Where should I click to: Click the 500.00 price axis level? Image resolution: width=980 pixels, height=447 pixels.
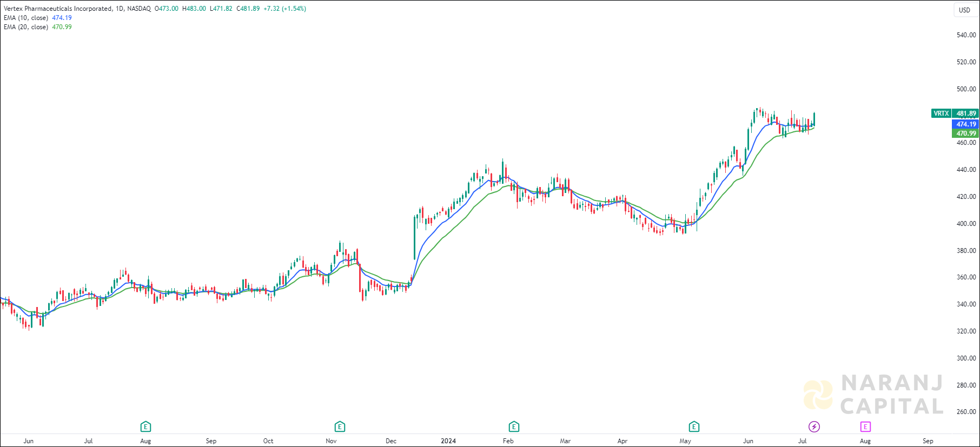pos(966,89)
